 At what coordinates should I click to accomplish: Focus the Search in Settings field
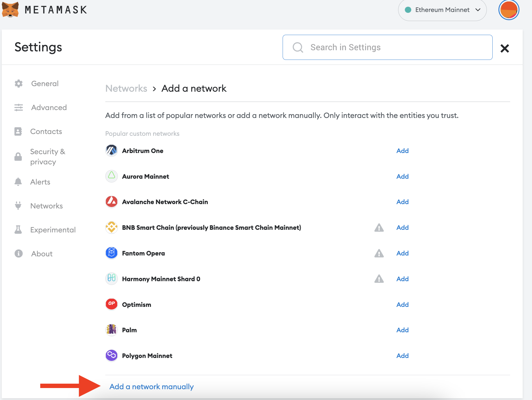pos(387,47)
